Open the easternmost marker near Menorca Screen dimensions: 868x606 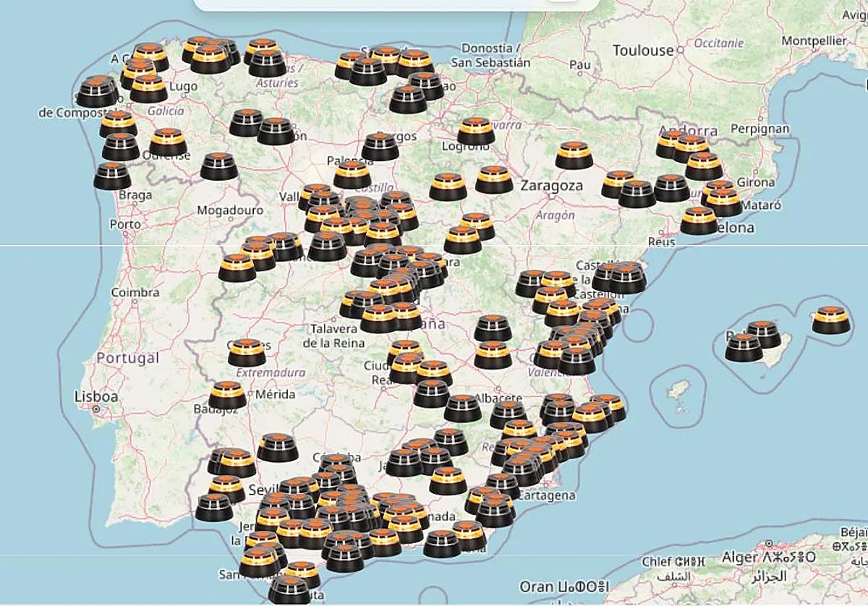pyautogui.click(x=830, y=318)
